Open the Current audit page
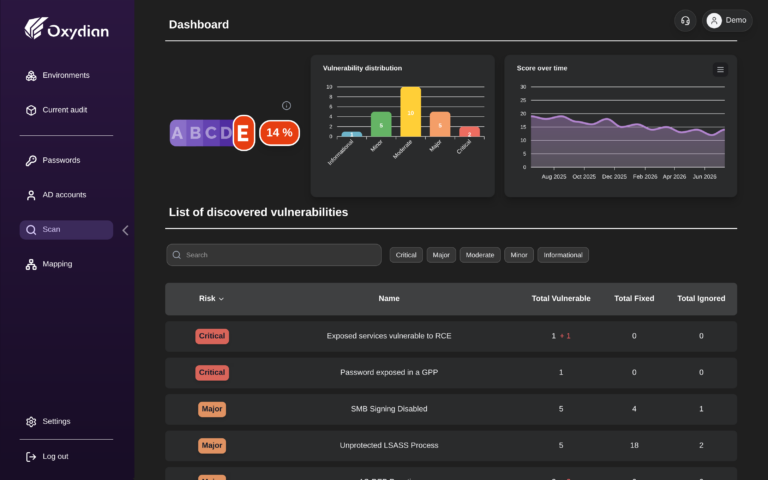Image resolution: width=768 pixels, height=480 pixels. 66,110
